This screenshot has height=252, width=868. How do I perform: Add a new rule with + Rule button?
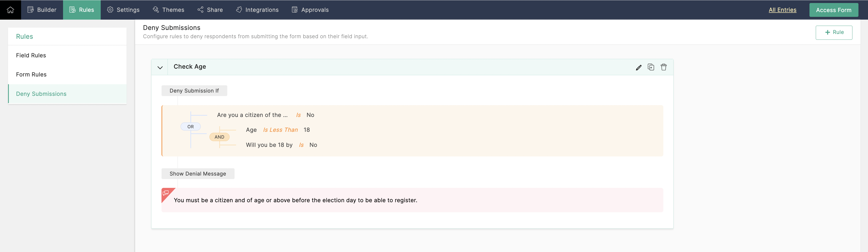(x=834, y=32)
